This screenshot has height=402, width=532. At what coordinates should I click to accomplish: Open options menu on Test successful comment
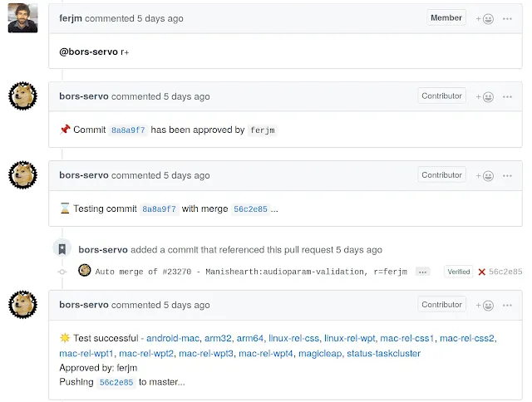(507, 305)
